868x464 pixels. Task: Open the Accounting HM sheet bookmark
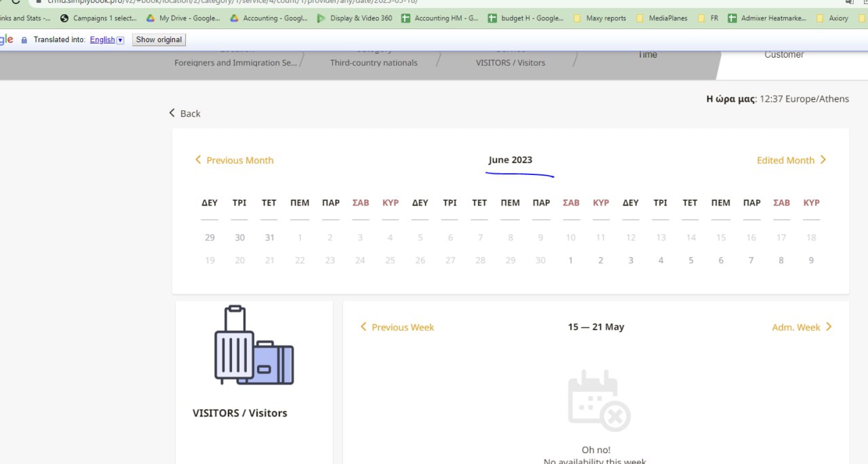(439, 18)
